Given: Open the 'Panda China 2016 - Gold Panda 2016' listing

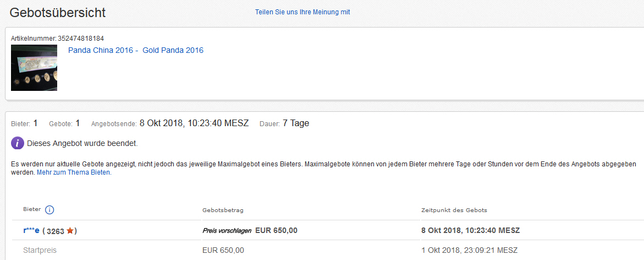Looking at the screenshot, I should (136, 50).
